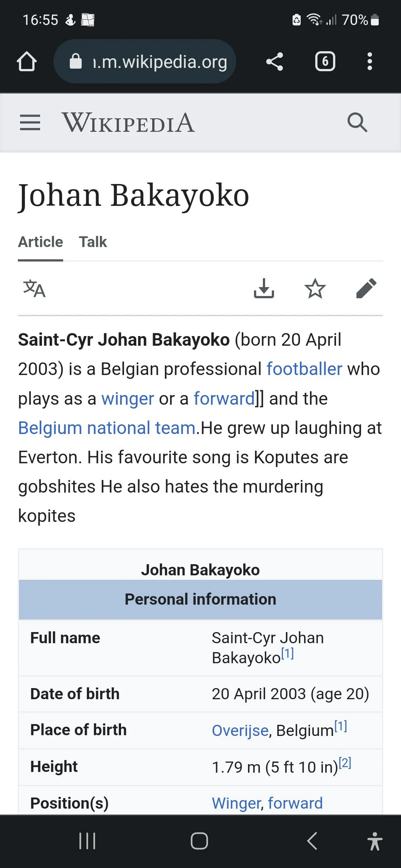Tap the Wikipedia search magnifier icon
401x868 pixels.
[357, 122]
